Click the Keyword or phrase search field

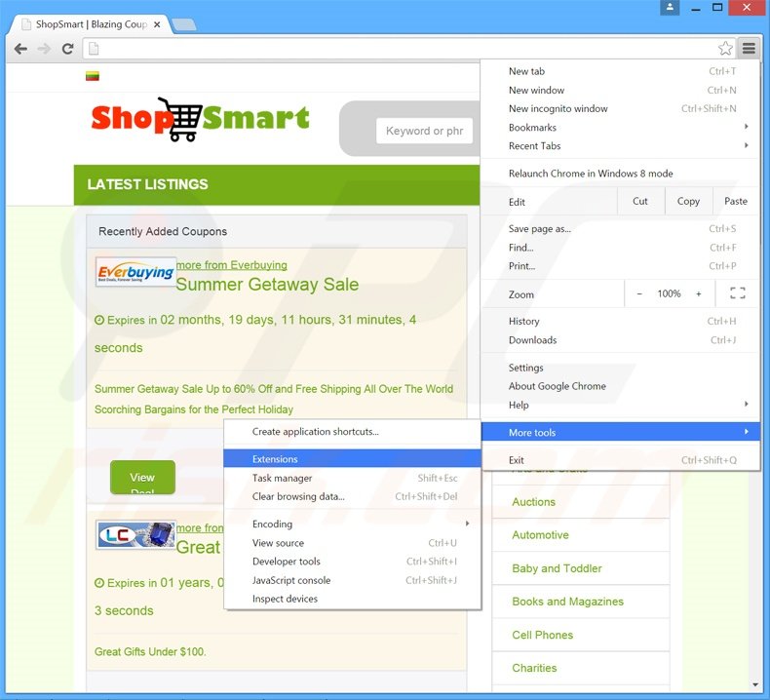pos(424,131)
